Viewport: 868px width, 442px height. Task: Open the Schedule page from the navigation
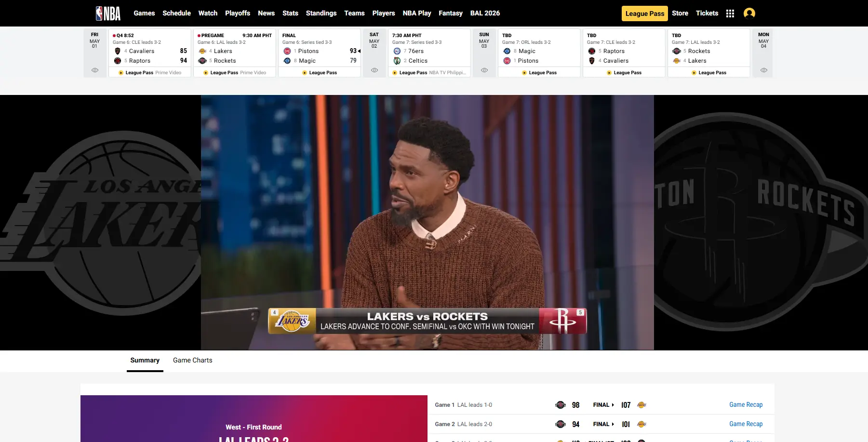point(176,13)
